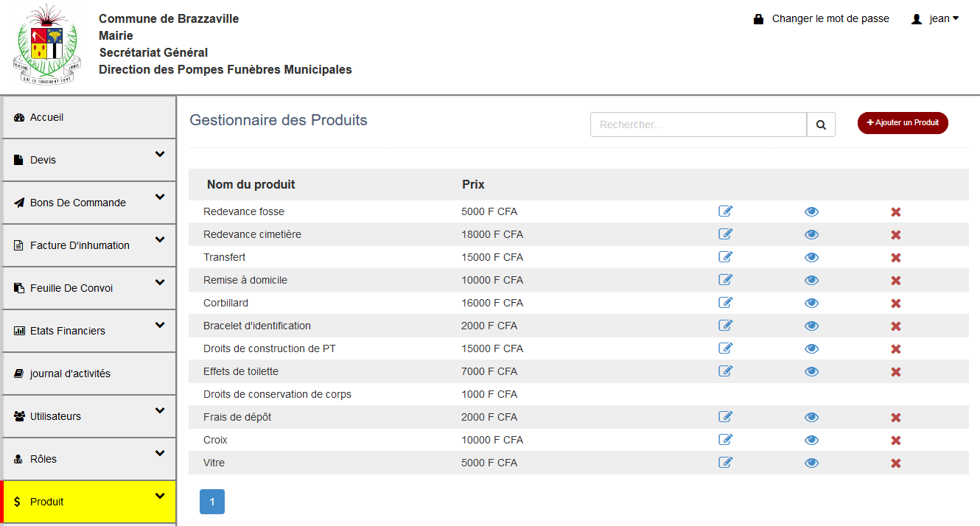The height and width of the screenshot is (526, 980).
Task: Expand Etats Financiers submenu arrow
Action: pos(160,326)
